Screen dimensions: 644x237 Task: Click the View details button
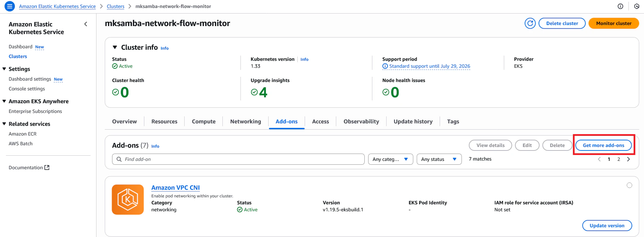click(x=490, y=145)
